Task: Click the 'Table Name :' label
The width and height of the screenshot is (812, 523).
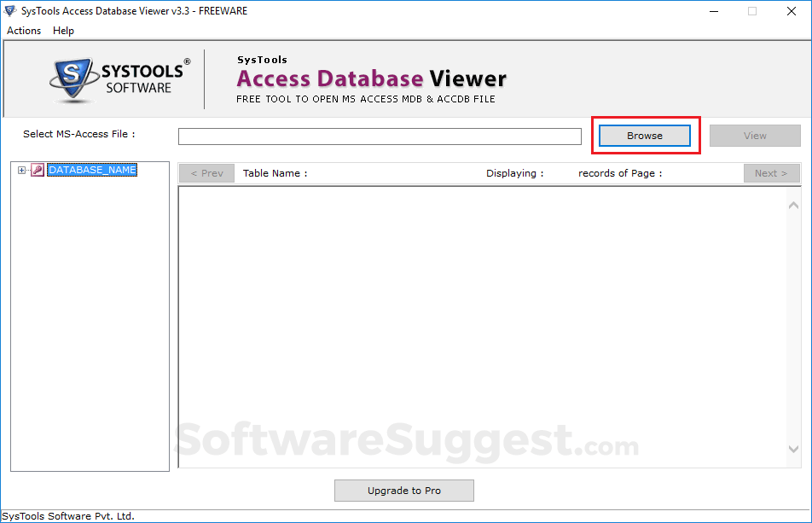Action: coord(275,173)
